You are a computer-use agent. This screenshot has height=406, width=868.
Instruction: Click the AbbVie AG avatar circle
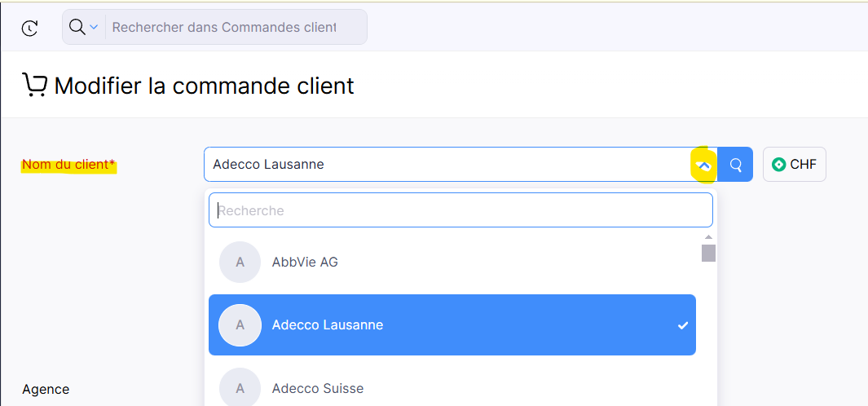(240, 262)
